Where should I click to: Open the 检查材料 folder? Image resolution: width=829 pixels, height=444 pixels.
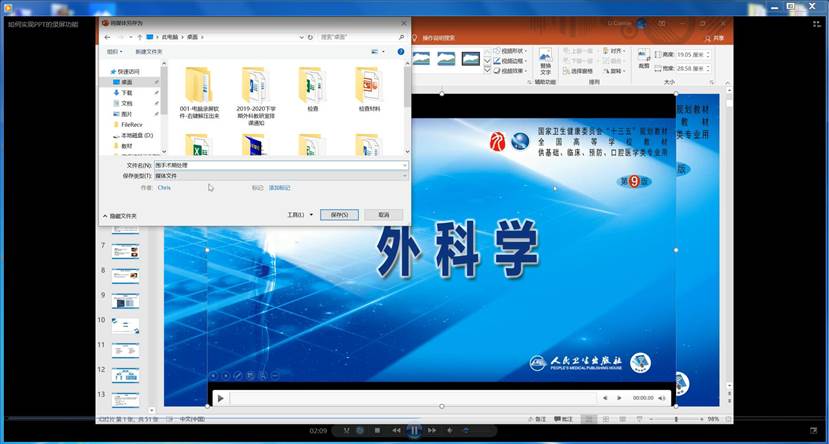(x=369, y=89)
